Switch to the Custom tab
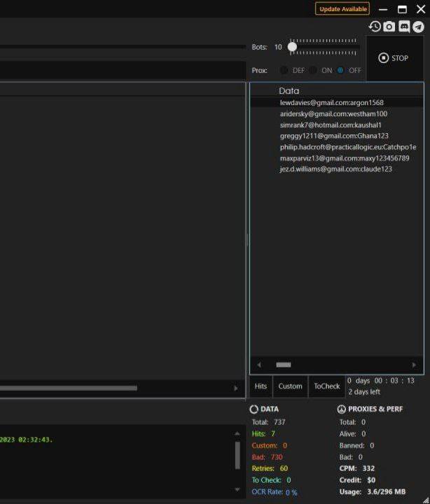Screen dimensions: 430x504 point(290,386)
